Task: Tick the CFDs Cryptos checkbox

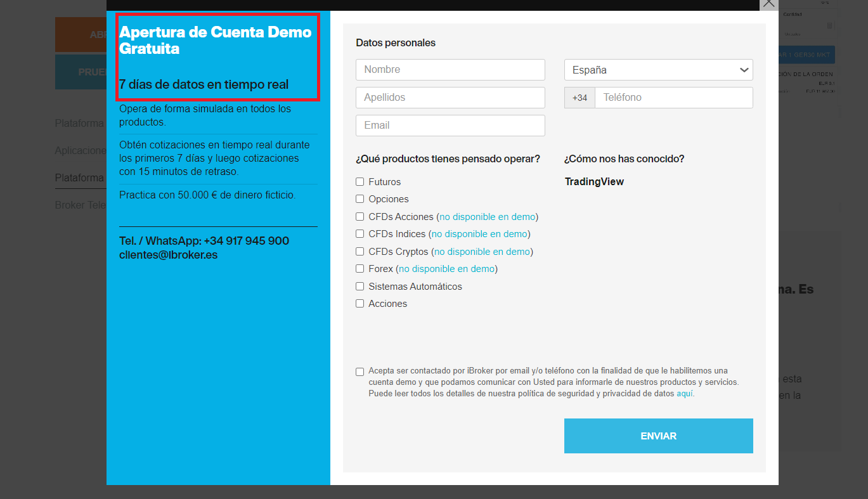Action: (x=360, y=252)
